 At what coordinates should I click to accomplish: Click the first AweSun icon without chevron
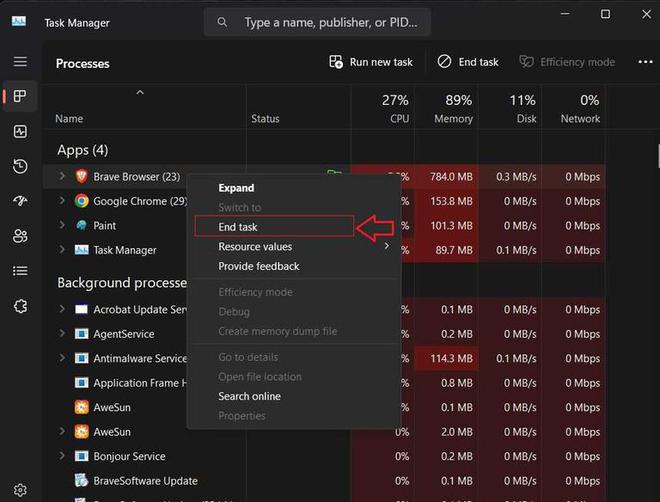(81, 407)
